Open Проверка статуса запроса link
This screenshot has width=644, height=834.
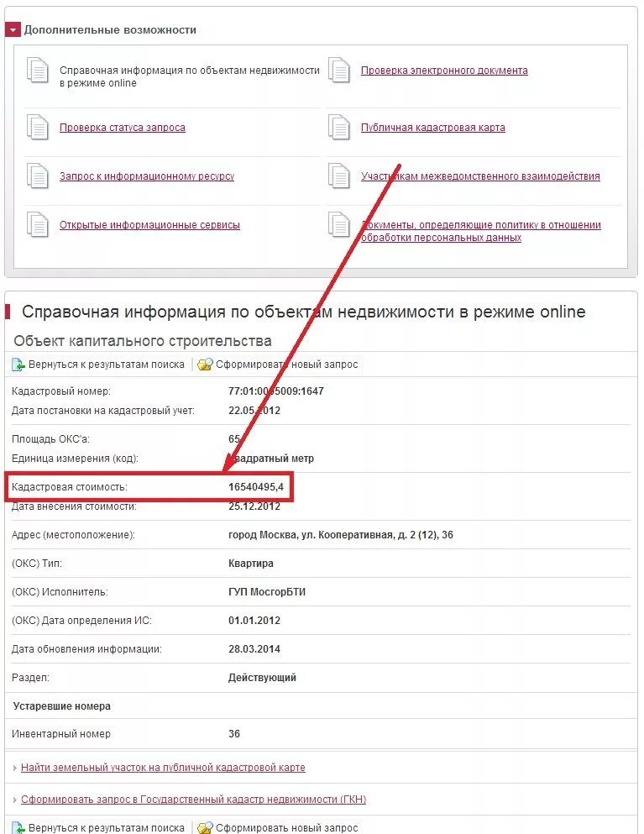(x=123, y=128)
